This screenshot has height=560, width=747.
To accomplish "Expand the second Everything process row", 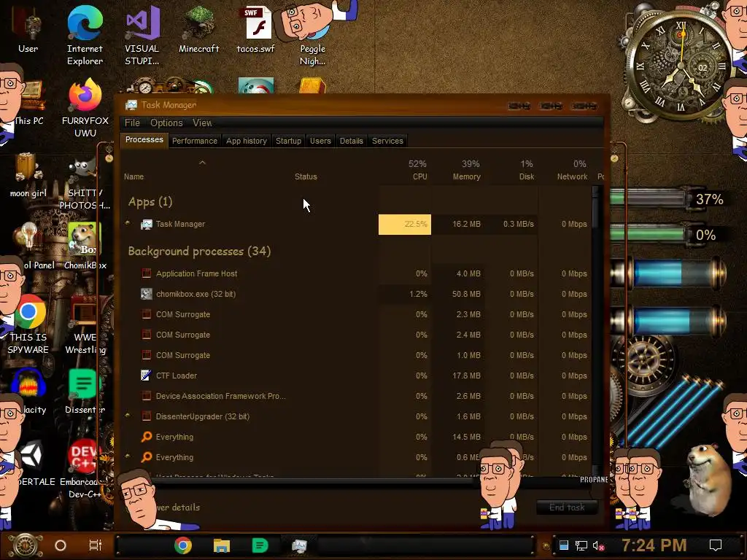I will (127, 456).
